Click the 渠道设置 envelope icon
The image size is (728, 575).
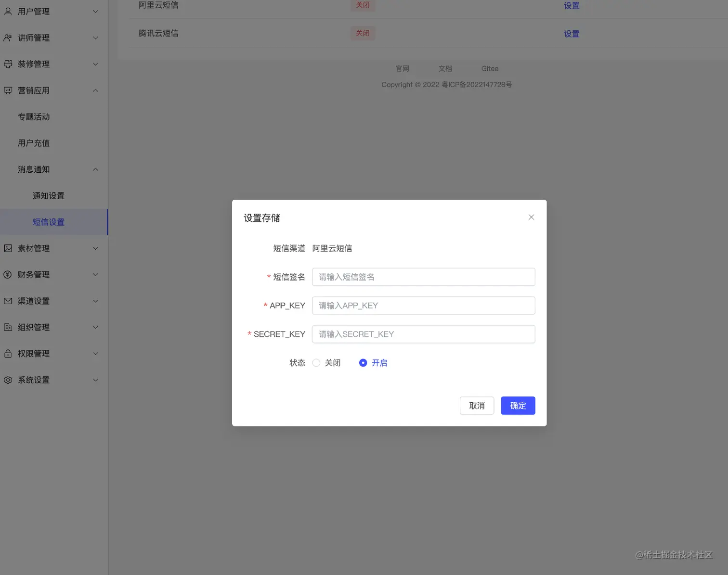(8, 301)
